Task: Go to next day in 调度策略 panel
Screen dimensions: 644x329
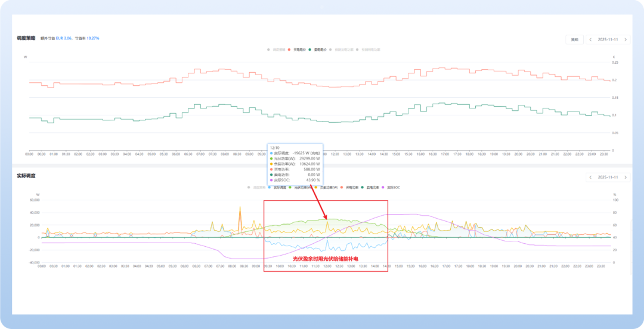Action: [x=625, y=39]
